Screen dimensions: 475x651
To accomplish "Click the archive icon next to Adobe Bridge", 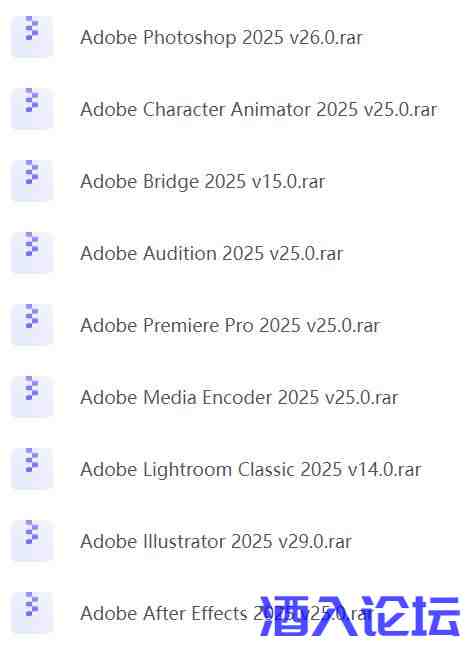I will (x=32, y=181).
